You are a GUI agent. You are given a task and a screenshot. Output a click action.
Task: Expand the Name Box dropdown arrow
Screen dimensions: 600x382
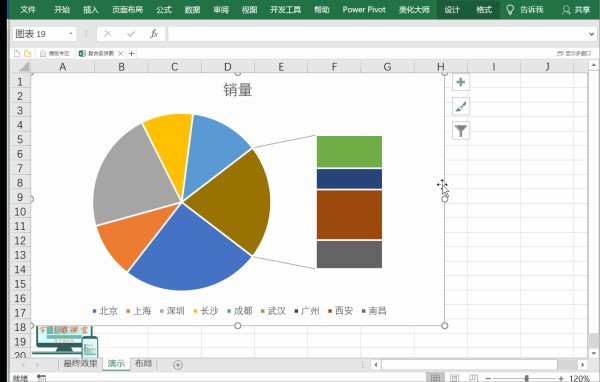[71, 34]
